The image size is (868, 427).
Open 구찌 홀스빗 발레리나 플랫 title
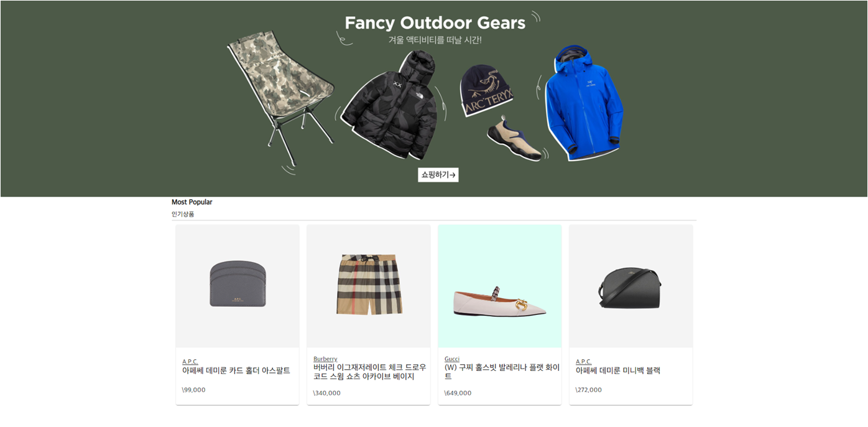coord(502,372)
